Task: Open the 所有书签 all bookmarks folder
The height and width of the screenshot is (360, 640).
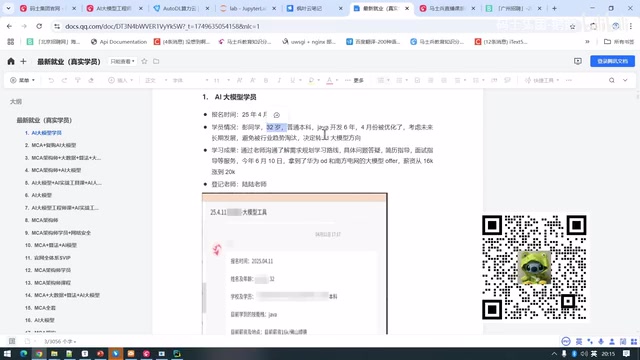Action: pyautogui.click(x=619, y=42)
